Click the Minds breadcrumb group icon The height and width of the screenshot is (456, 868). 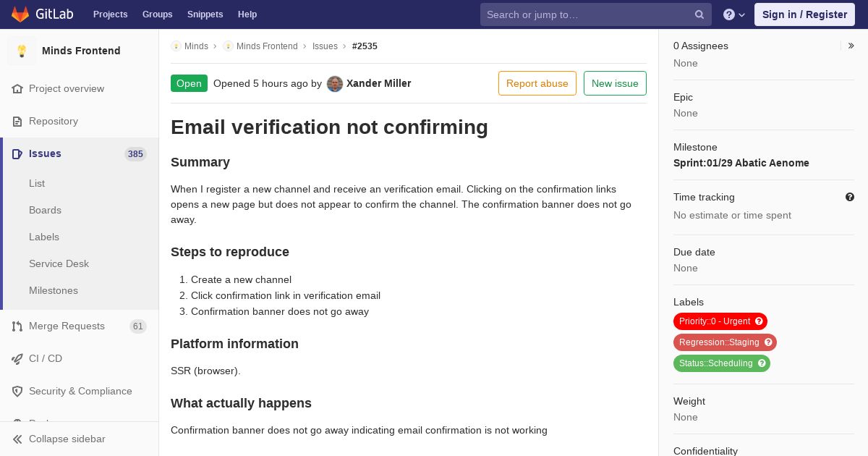pyautogui.click(x=176, y=46)
